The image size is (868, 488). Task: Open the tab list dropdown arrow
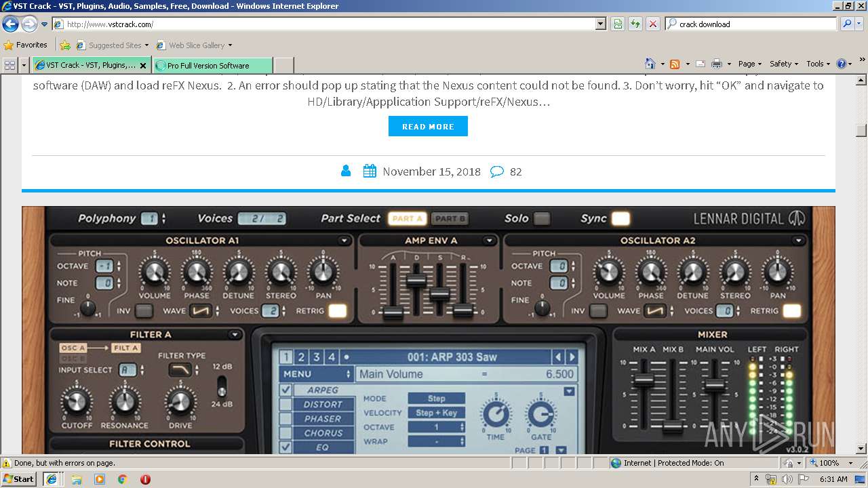(24, 65)
